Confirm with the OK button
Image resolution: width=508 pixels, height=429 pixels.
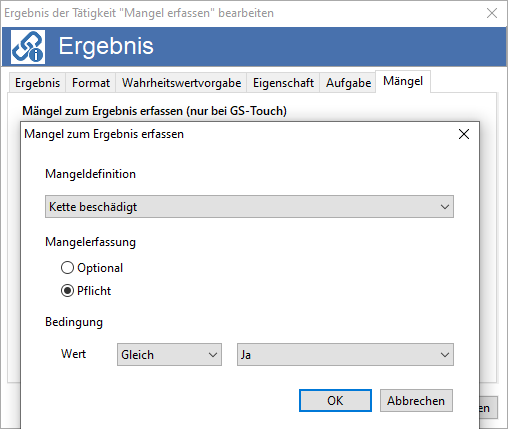[335, 400]
